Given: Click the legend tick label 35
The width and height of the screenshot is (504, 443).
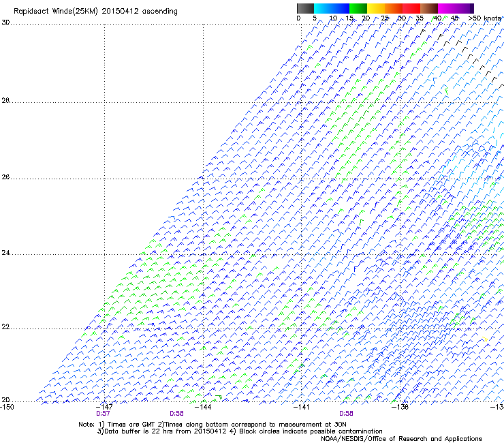Looking at the screenshot, I should pos(420,18).
